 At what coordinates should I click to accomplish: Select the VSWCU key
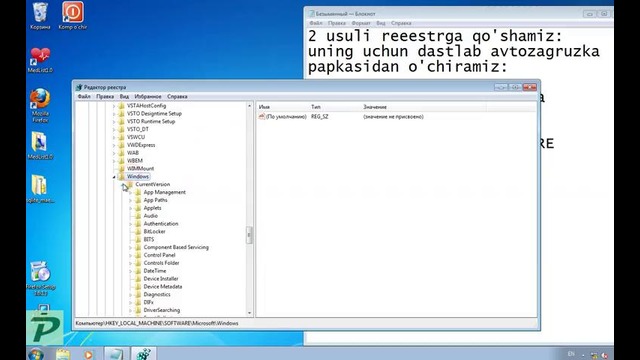(x=136, y=137)
